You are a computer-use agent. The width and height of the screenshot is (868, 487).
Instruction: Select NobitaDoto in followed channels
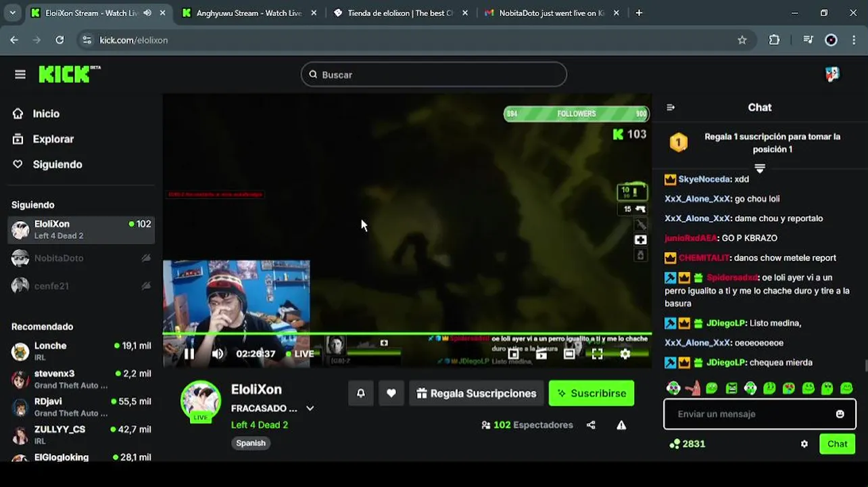pos(81,258)
